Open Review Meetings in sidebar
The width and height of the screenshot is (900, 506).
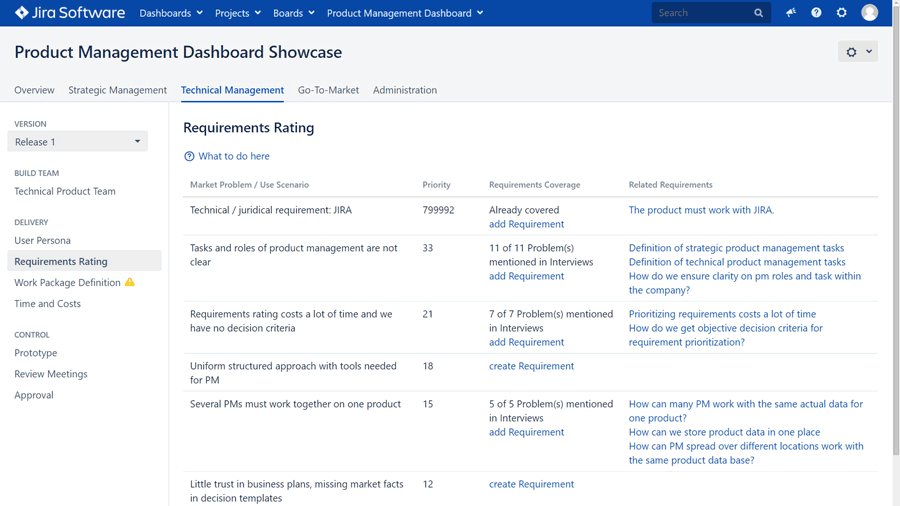[51, 374]
